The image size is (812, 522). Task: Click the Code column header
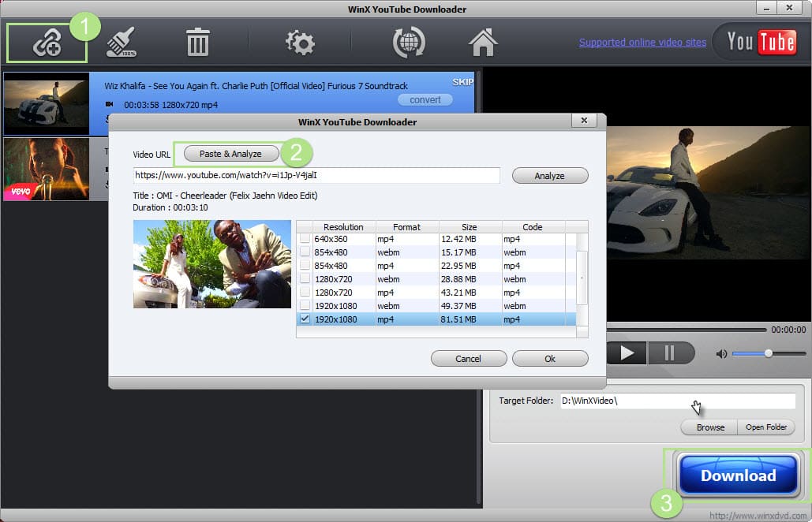pyautogui.click(x=533, y=226)
